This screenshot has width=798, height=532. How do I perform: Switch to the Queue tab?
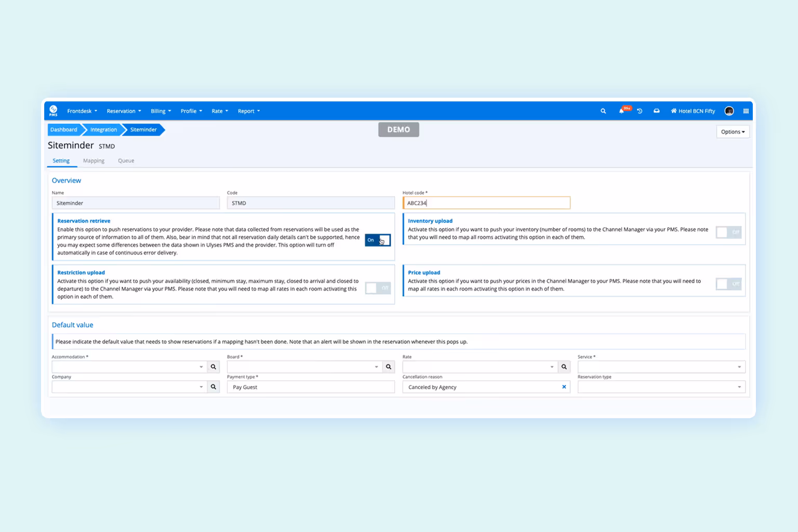(x=126, y=161)
